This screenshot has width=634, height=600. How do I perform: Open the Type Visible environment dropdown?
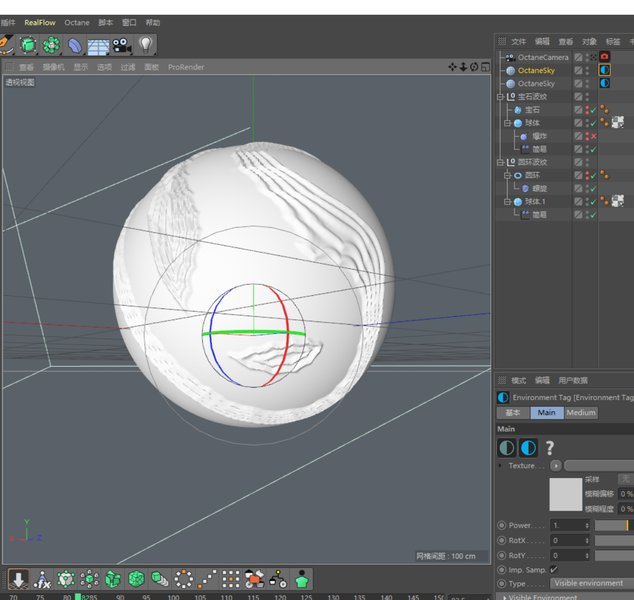tap(592, 583)
